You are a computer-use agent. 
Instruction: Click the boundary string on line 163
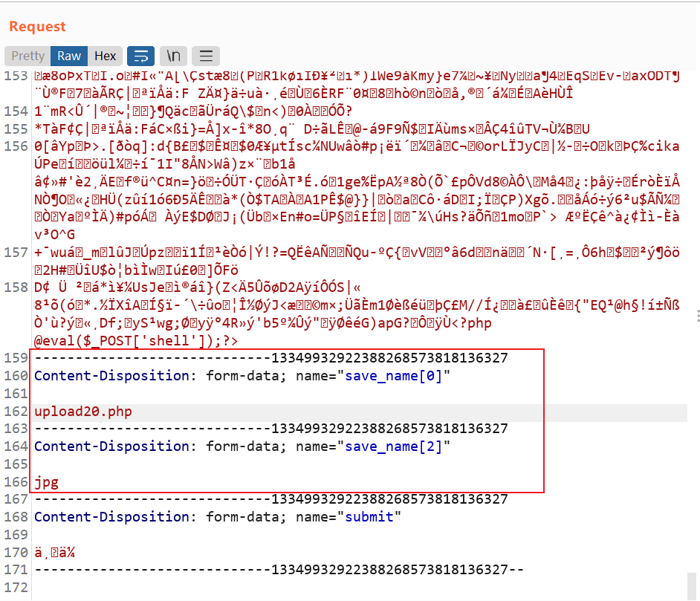point(271,429)
